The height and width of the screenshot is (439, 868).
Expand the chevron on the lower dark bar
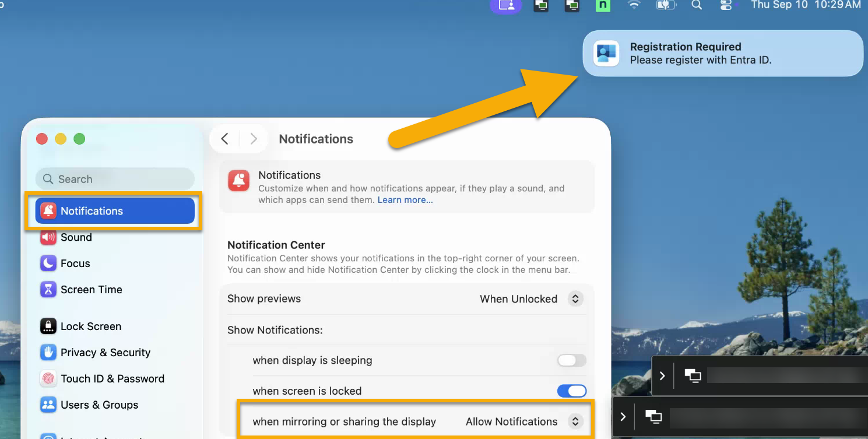click(624, 417)
